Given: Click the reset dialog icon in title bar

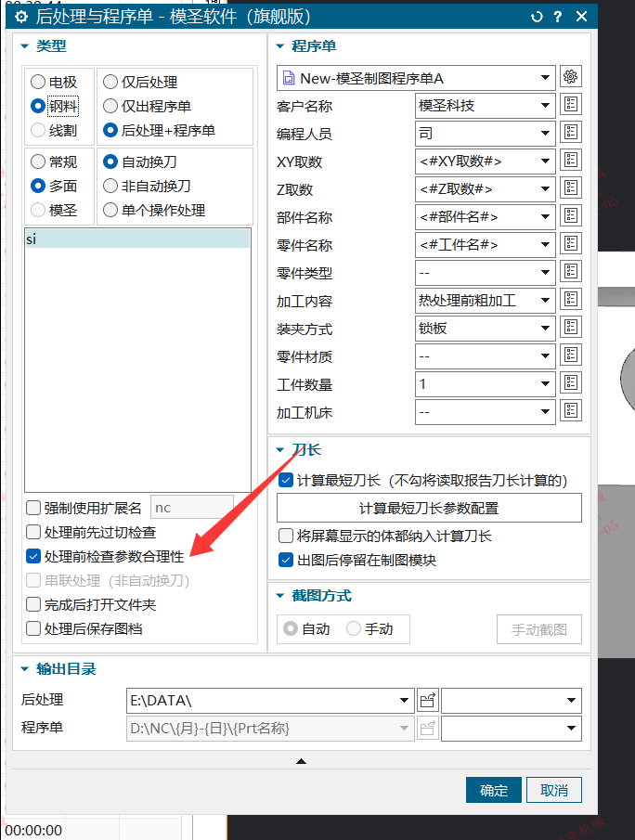Looking at the screenshot, I should (537, 17).
